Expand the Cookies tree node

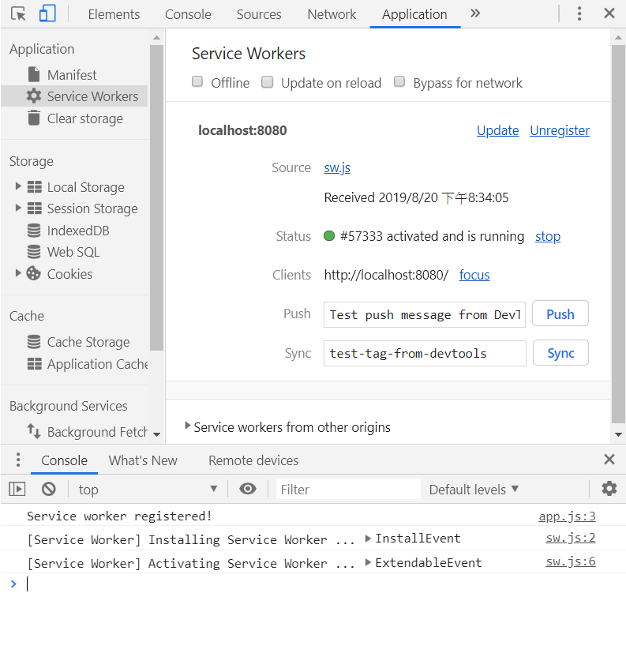(x=18, y=273)
